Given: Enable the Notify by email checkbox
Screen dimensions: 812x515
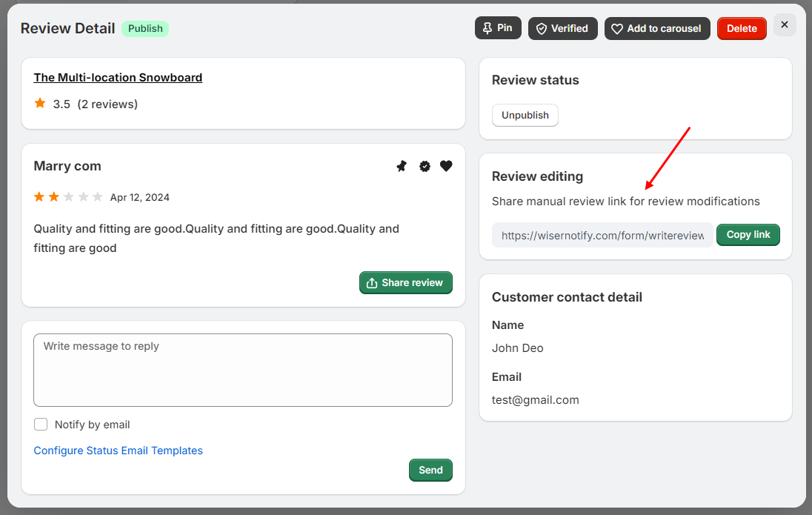Looking at the screenshot, I should click(41, 425).
